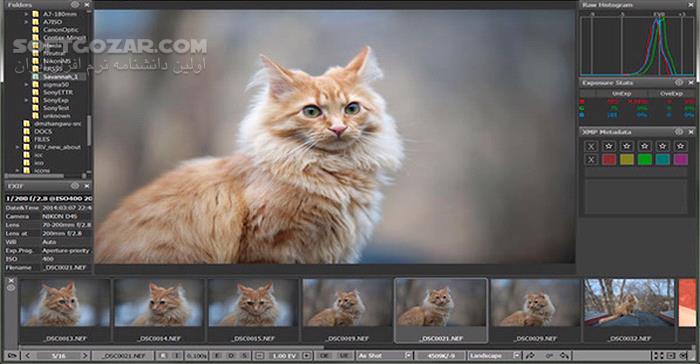The height and width of the screenshot is (364, 700).
Task: Toggle fullscreen mode icon in status bar
Action: click(x=658, y=356)
